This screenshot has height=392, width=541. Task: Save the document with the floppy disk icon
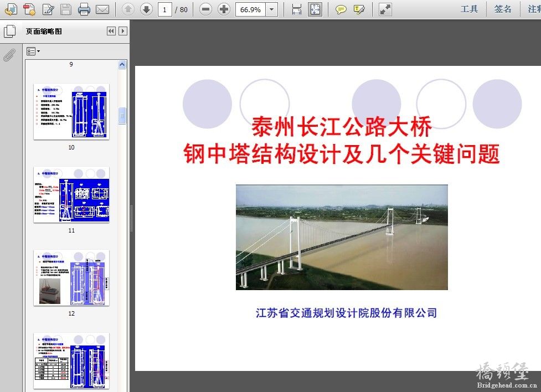coord(66,9)
